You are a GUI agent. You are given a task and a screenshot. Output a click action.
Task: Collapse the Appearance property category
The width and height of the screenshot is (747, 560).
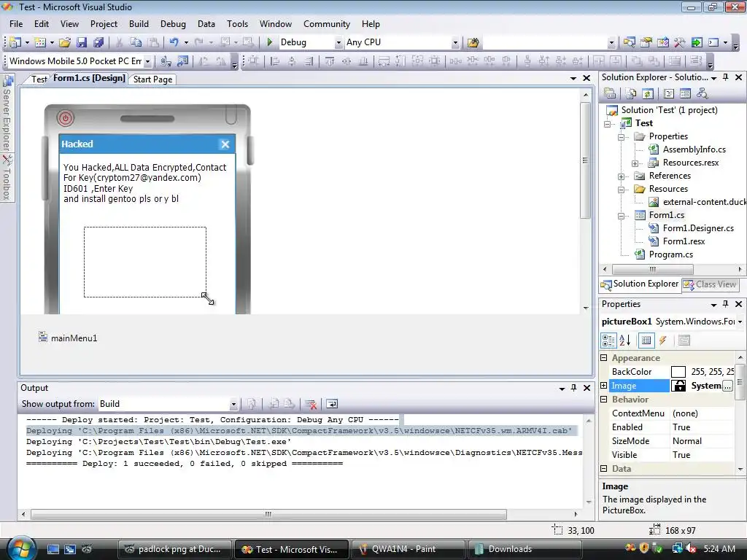click(x=604, y=357)
